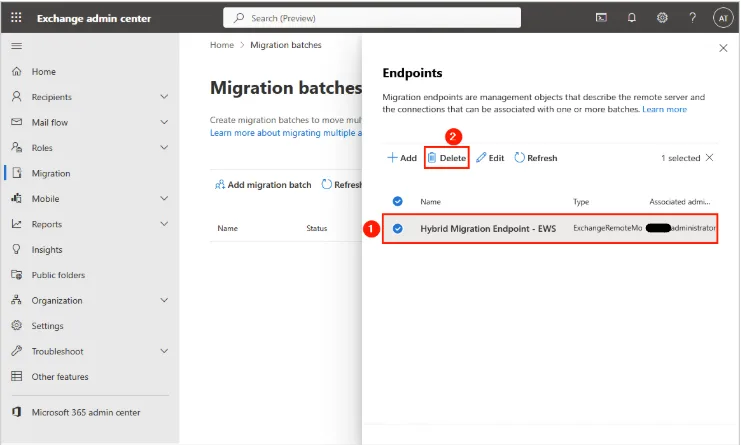Open Public folders in sidebar

pyautogui.click(x=58, y=275)
